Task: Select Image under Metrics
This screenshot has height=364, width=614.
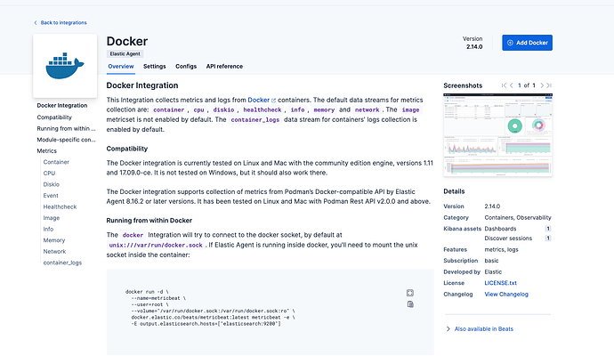Action: pyautogui.click(x=52, y=218)
